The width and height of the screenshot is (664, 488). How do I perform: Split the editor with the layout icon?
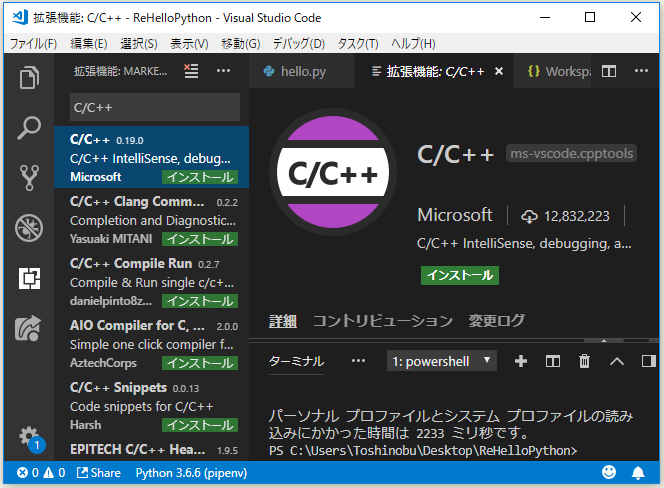[x=609, y=71]
